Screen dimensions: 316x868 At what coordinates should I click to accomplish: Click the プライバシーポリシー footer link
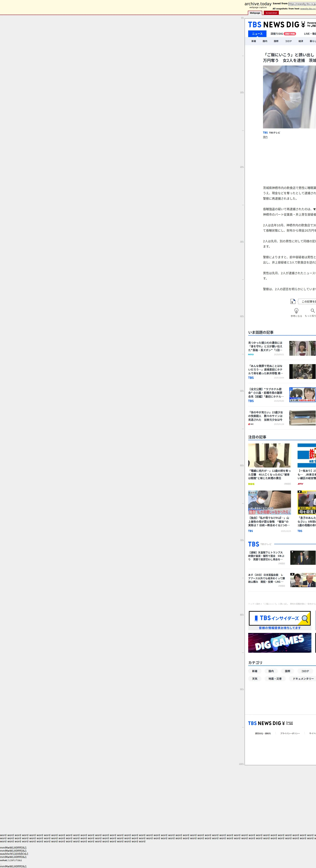(x=290, y=733)
